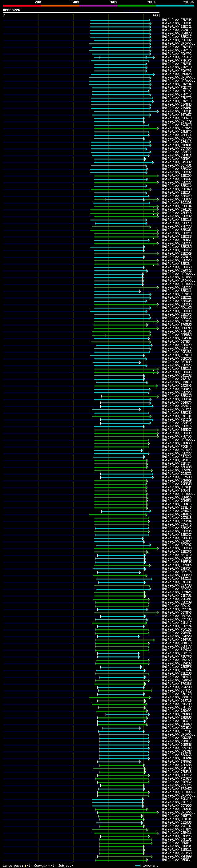Open hit UniRef100_B9GJ82
This screenshot has width=197, height=868.
(x=176, y=40)
